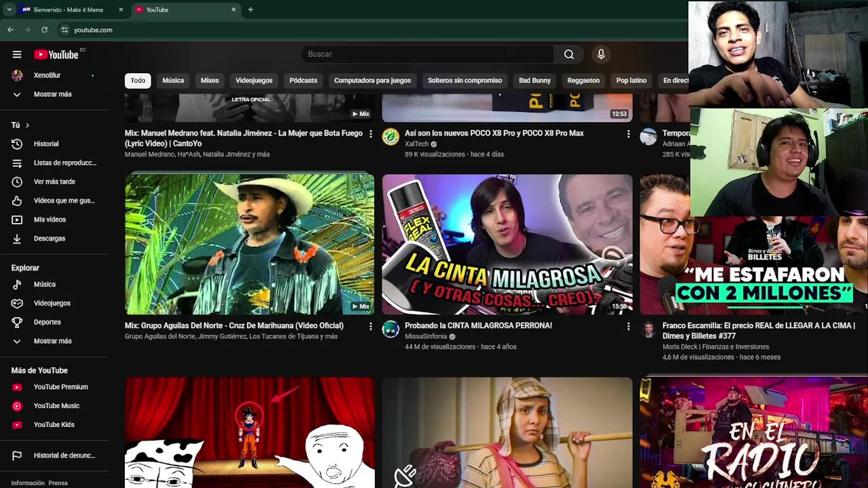
Task: Open XalTech channel avatar
Action: pos(391,137)
